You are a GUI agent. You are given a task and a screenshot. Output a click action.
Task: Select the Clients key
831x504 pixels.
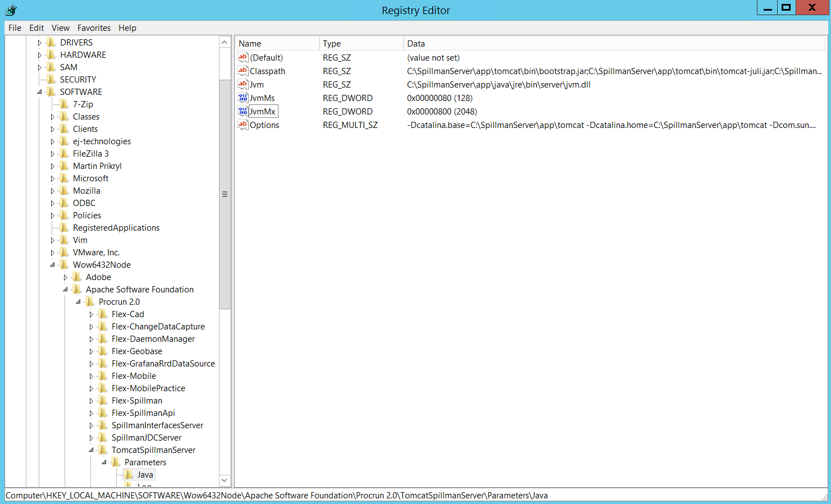point(85,129)
